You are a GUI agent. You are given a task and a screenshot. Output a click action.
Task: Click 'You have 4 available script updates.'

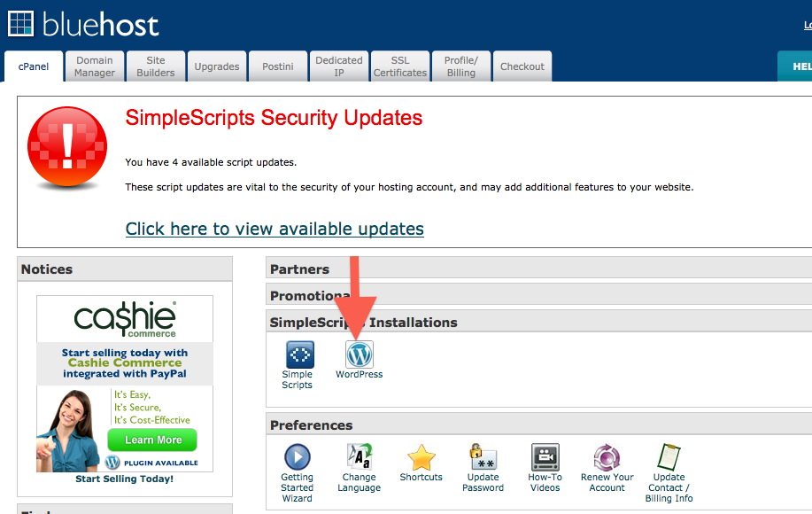(x=211, y=162)
